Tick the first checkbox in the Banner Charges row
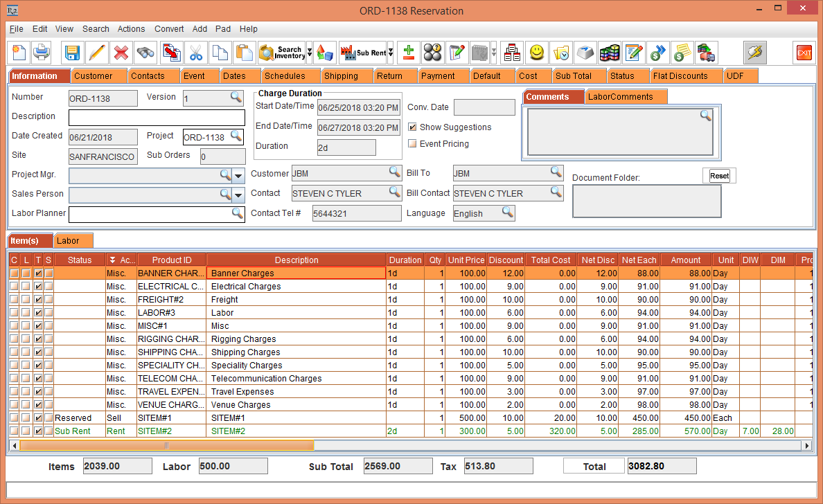The height and width of the screenshot is (504, 823). pos(14,273)
